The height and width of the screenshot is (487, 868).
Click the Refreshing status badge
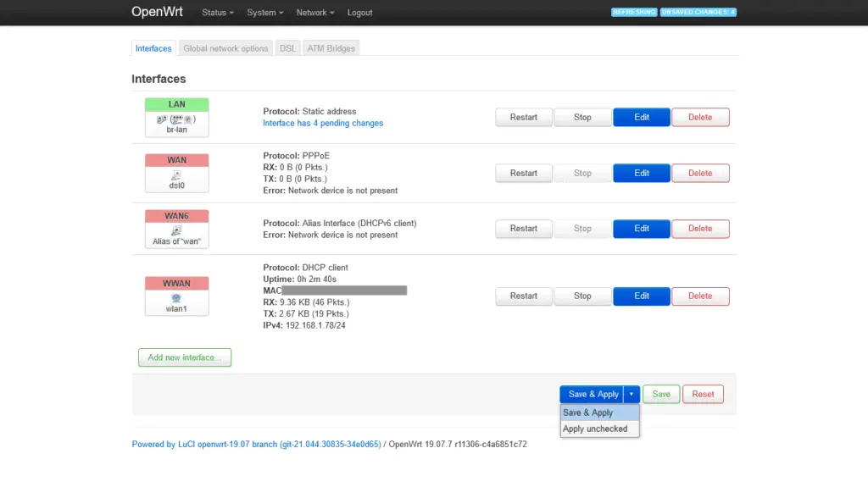point(634,12)
